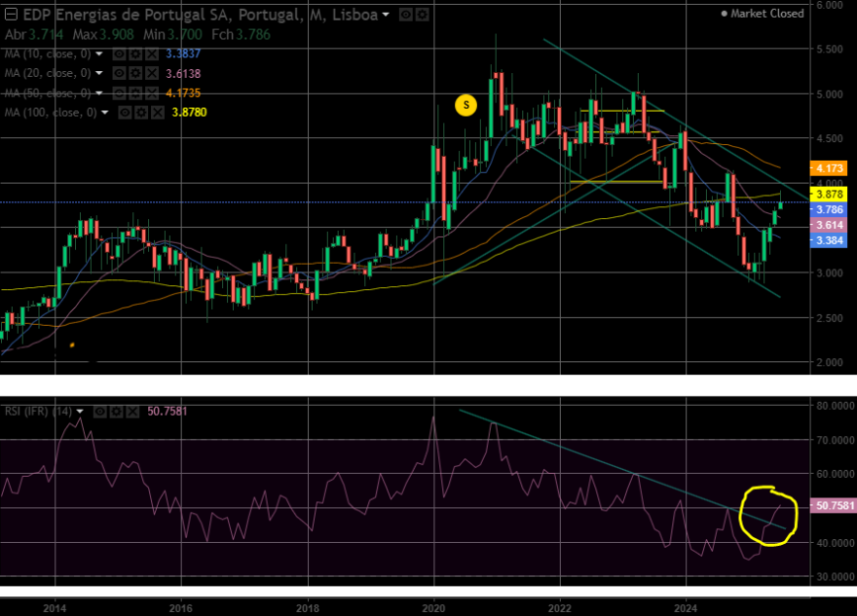
Task: Remove the RSI indicator
Action: pos(132,412)
